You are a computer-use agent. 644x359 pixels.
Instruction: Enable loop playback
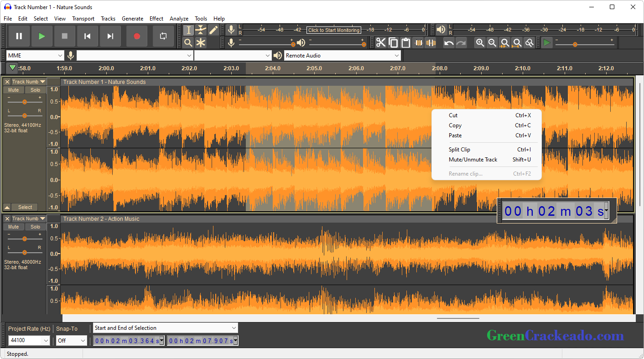click(163, 36)
